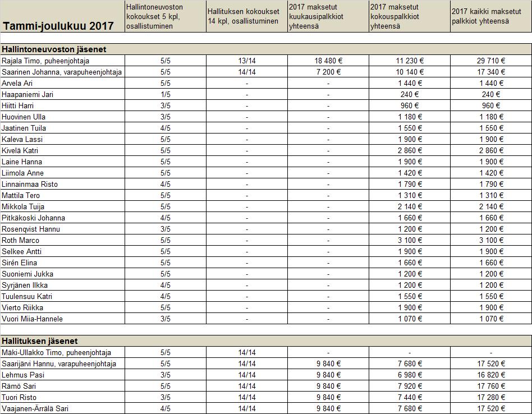
Task: Select the name 'Roth Marco'
Action: pyautogui.click(x=20, y=240)
